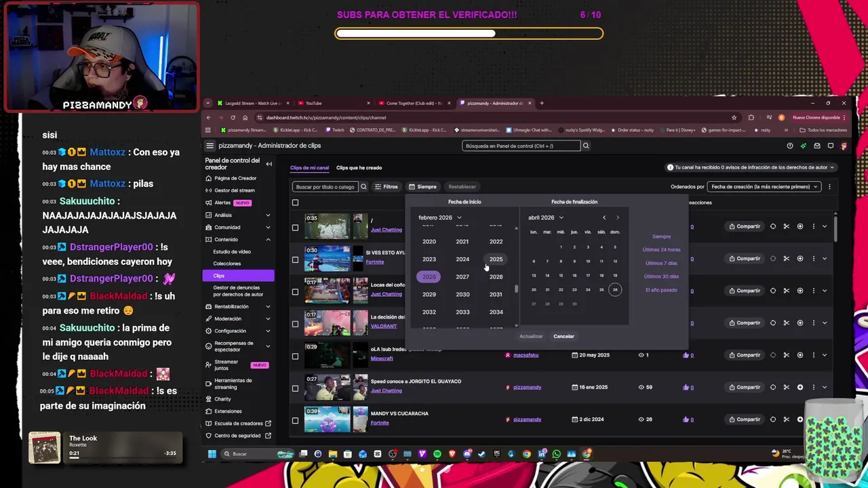Click the Filtros button

point(386,186)
